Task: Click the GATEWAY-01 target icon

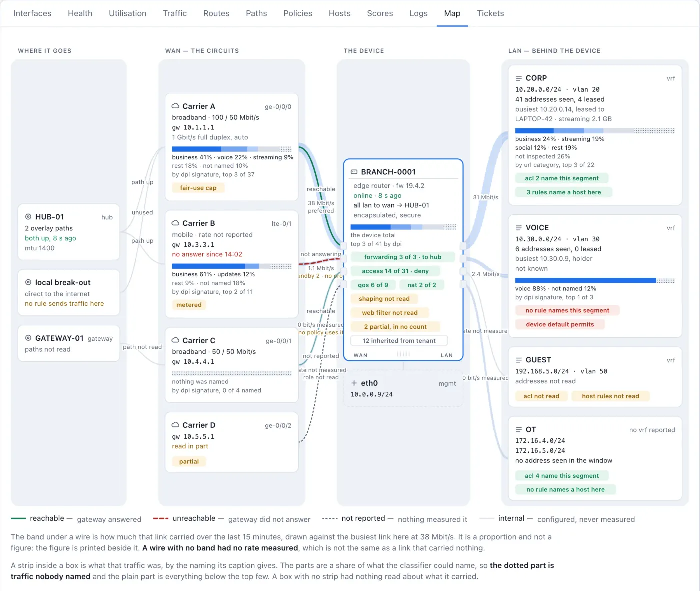Action: [28, 338]
